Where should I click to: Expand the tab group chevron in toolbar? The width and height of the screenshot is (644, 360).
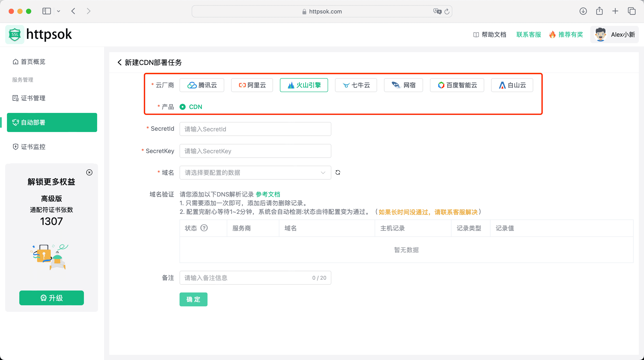click(59, 11)
